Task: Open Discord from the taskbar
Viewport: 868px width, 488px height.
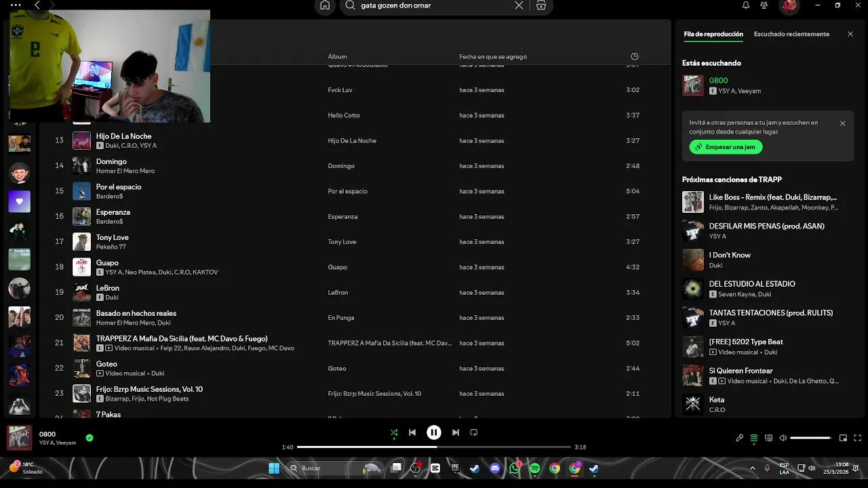Action: 495,468
